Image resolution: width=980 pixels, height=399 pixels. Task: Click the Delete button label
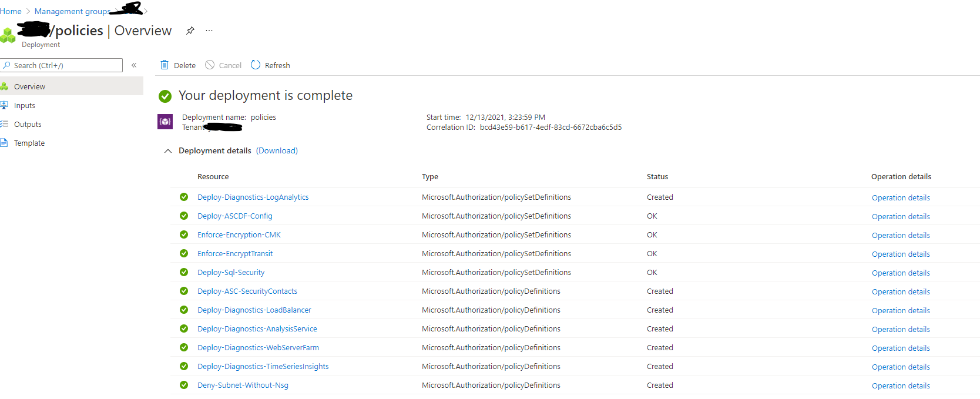(x=184, y=65)
